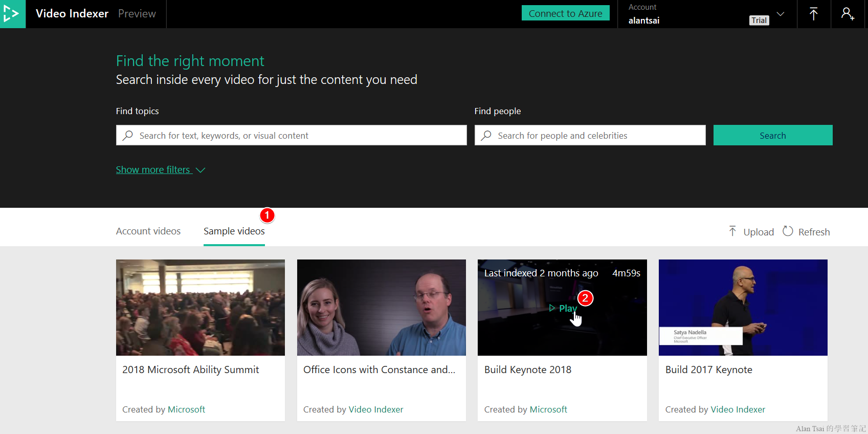Switch to the Account videos tab
868x434 pixels.
148,231
